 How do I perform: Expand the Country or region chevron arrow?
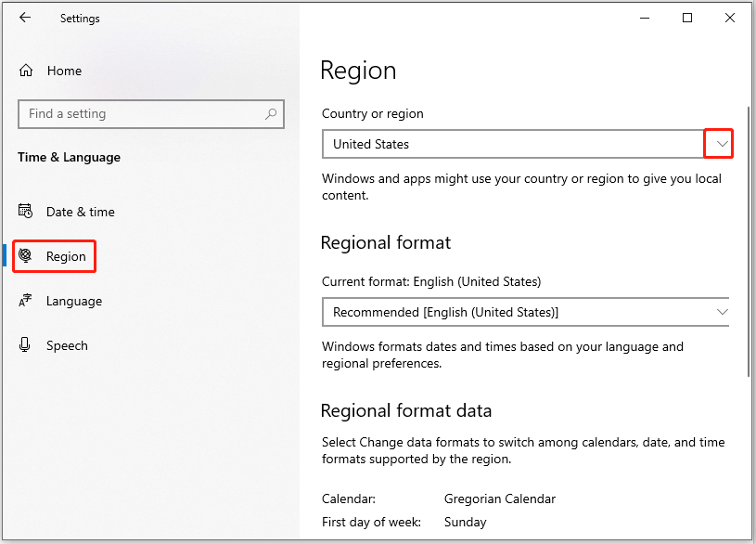click(x=719, y=144)
